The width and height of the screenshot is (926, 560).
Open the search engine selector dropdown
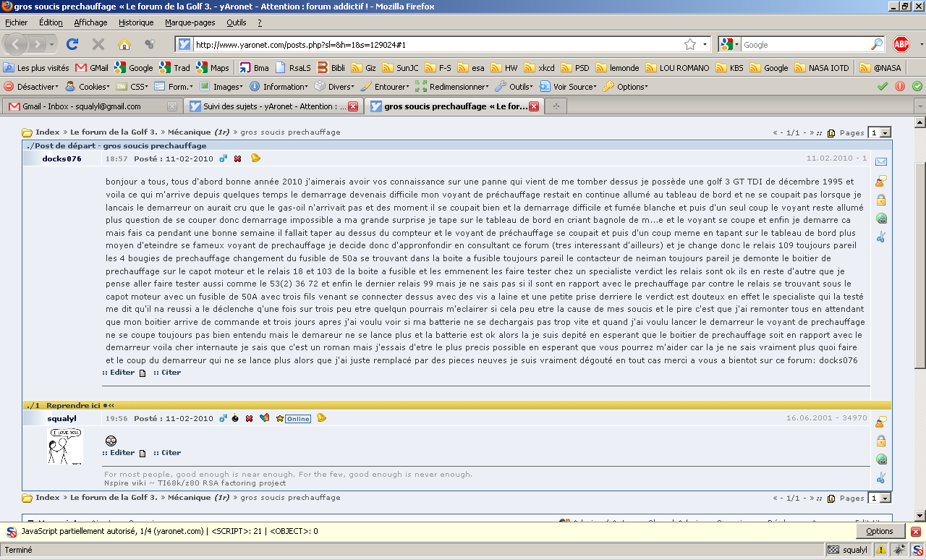click(x=730, y=44)
